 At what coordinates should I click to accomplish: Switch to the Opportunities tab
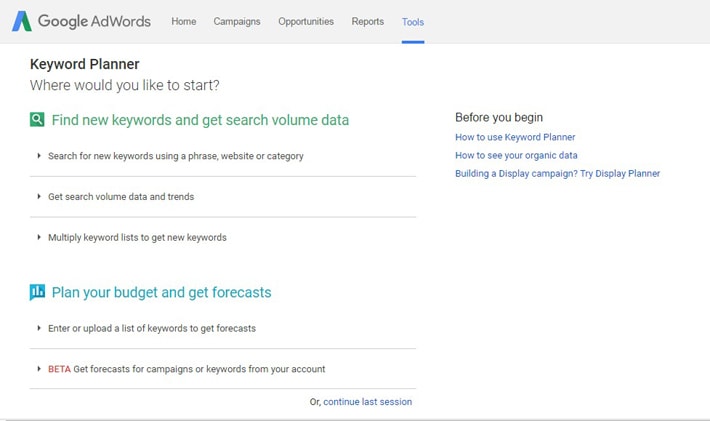pos(306,21)
